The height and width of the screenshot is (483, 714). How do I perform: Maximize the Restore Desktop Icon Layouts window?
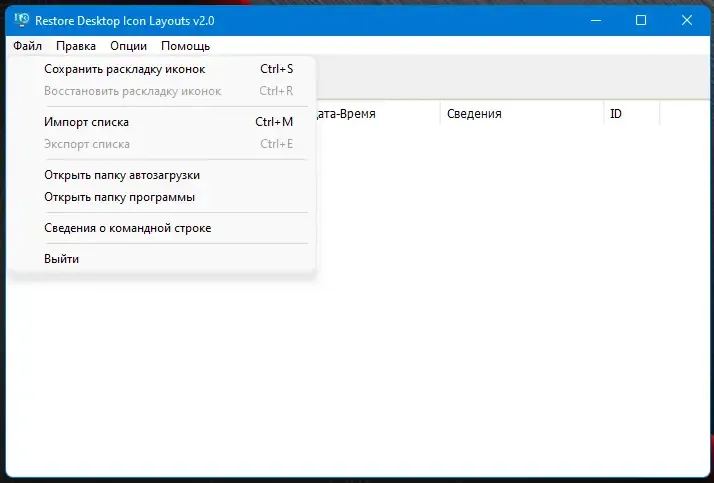[x=641, y=20]
